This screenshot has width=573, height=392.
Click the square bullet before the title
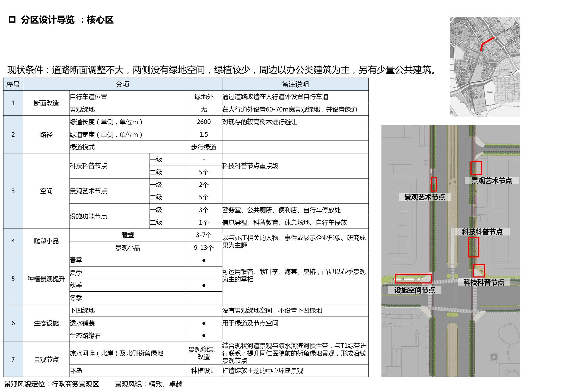[x=12, y=20]
